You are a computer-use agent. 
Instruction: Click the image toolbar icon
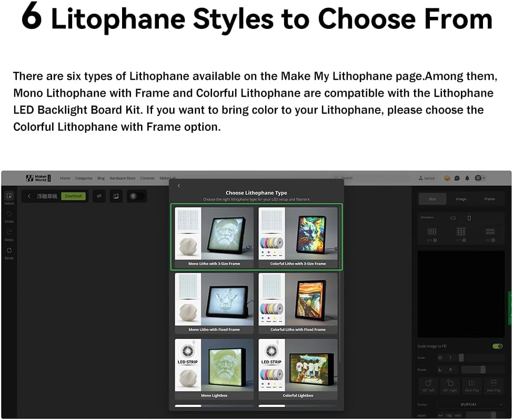(116, 196)
